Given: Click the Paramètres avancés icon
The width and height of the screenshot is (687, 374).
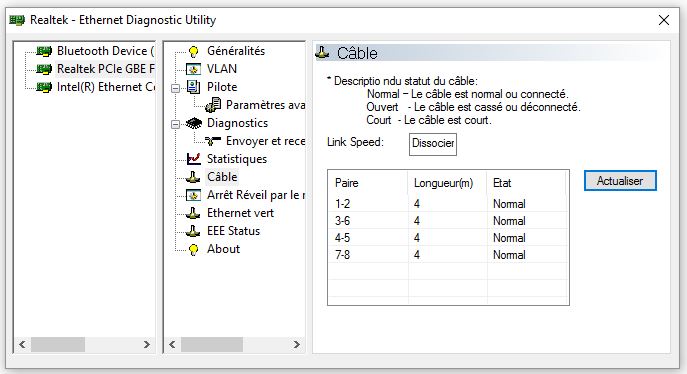Looking at the screenshot, I should click(213, 105).
